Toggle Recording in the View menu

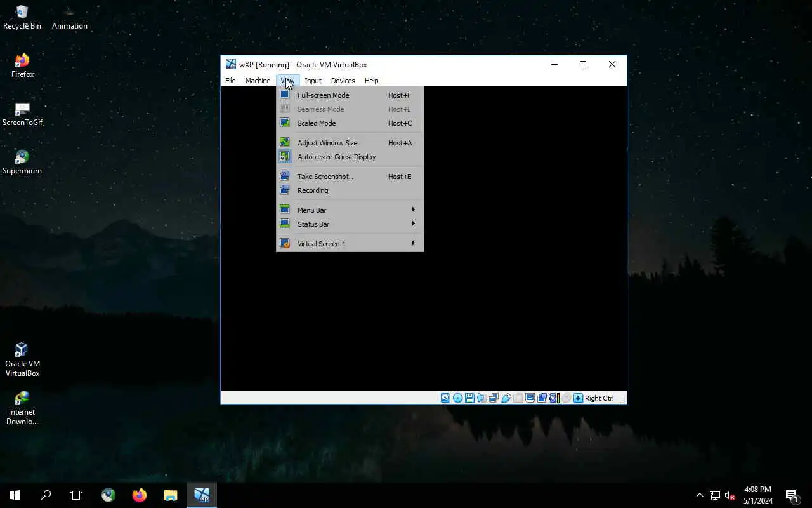[350, 190]
